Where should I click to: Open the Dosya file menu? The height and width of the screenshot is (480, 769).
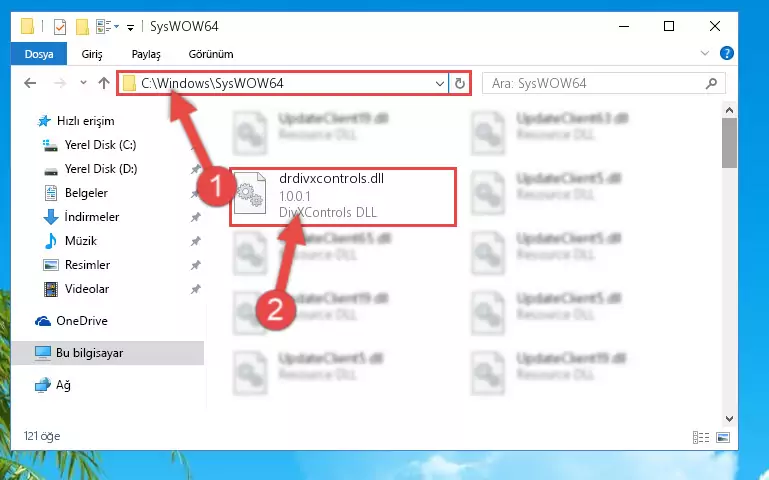tap(39, 54)
